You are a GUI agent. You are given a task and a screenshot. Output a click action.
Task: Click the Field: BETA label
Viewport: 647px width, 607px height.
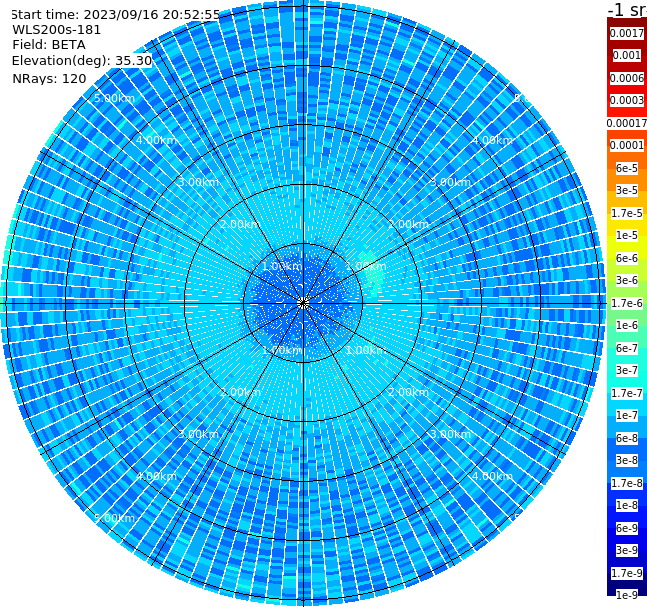[x=49, y=45]
